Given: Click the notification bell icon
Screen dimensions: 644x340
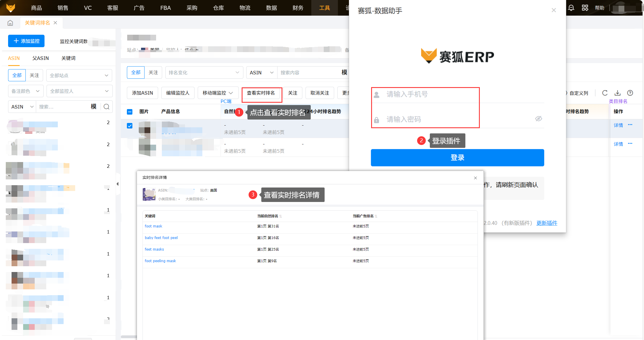Looking at the screenshot, I should click(571, 8).
